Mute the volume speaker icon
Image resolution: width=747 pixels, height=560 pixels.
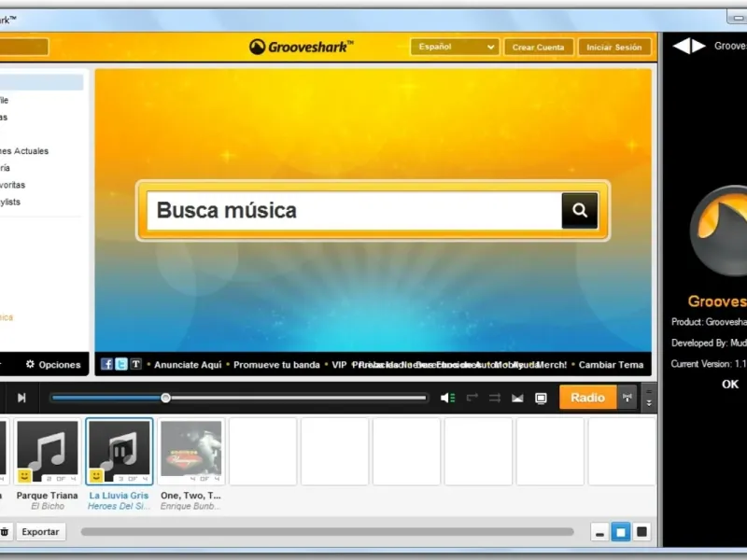447,398
